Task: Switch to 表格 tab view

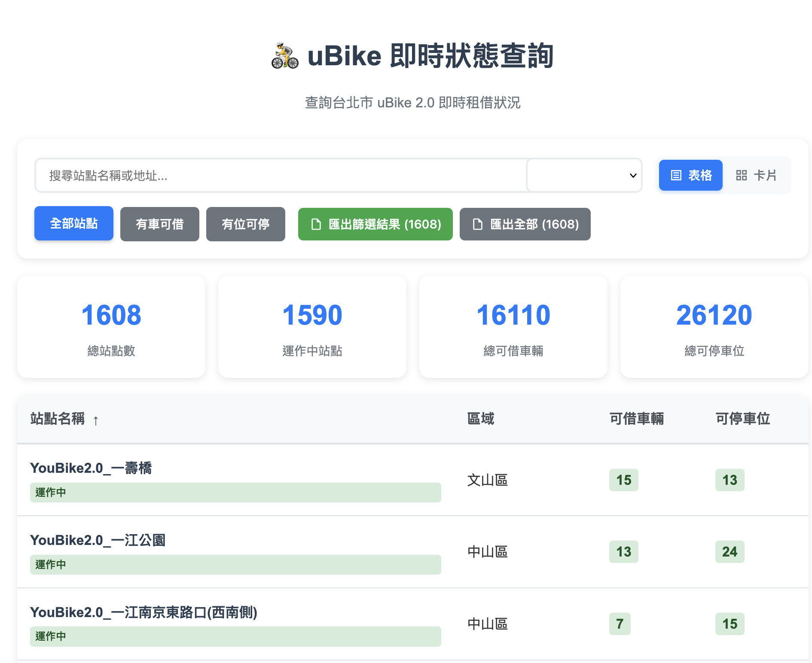Action: [x=690, y=175]
